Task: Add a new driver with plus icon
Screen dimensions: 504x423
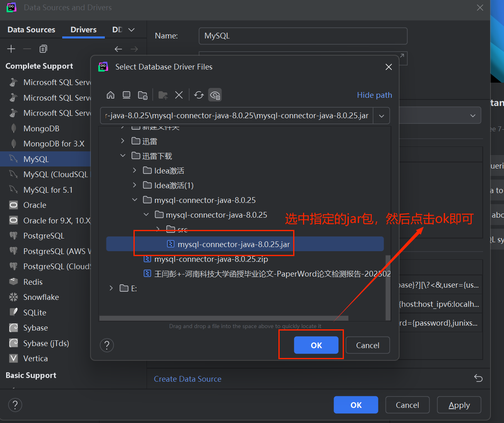Action: (11, 49)
